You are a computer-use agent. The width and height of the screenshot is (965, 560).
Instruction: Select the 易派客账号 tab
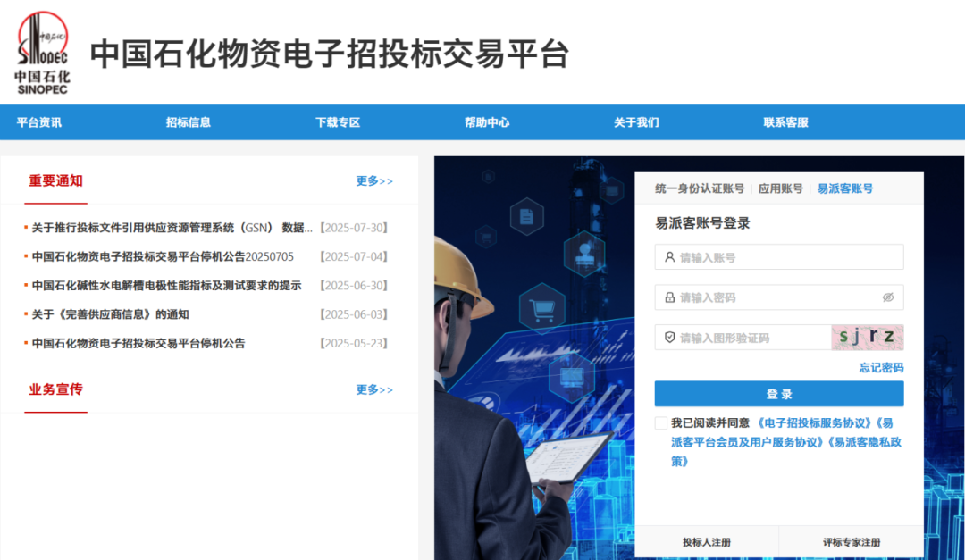point(845,189)
